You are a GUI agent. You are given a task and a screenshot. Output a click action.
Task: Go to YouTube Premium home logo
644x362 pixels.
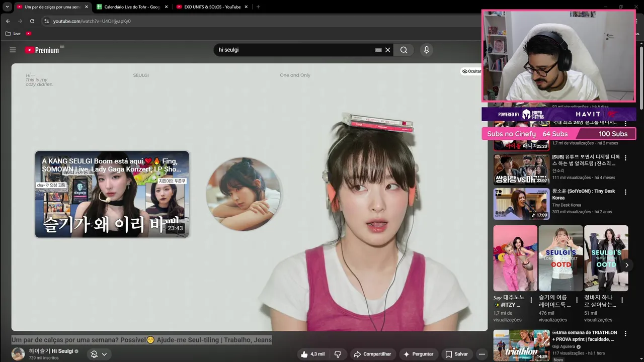(42, 50)
